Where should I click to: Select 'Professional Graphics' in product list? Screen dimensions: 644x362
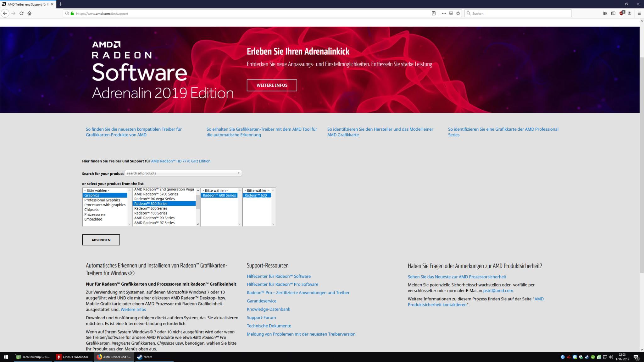point(102,200)
